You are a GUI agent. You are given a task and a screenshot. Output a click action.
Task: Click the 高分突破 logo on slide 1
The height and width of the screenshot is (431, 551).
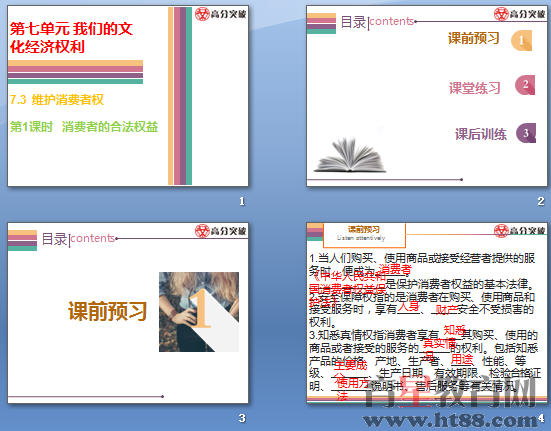coord(220,14)
